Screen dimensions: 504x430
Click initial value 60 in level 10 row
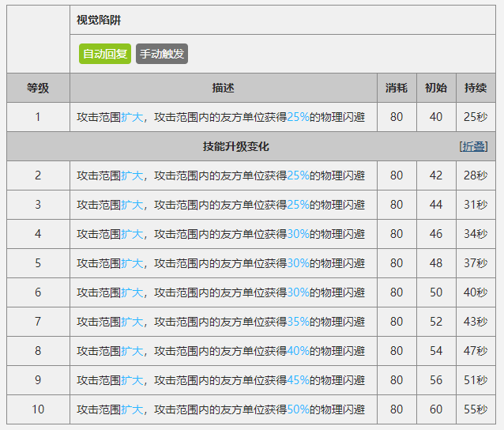[x=436, y=409]
